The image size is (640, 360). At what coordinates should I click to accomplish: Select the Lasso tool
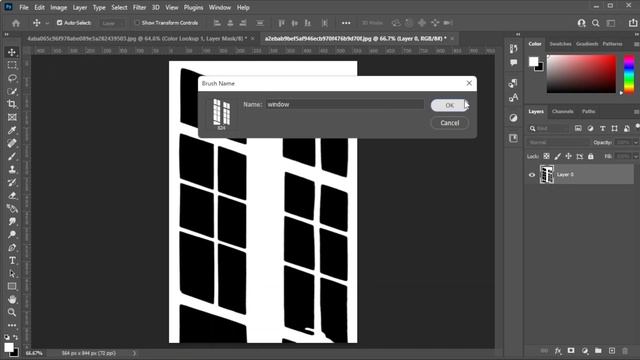pyautogui.click(x=12, y=78)
